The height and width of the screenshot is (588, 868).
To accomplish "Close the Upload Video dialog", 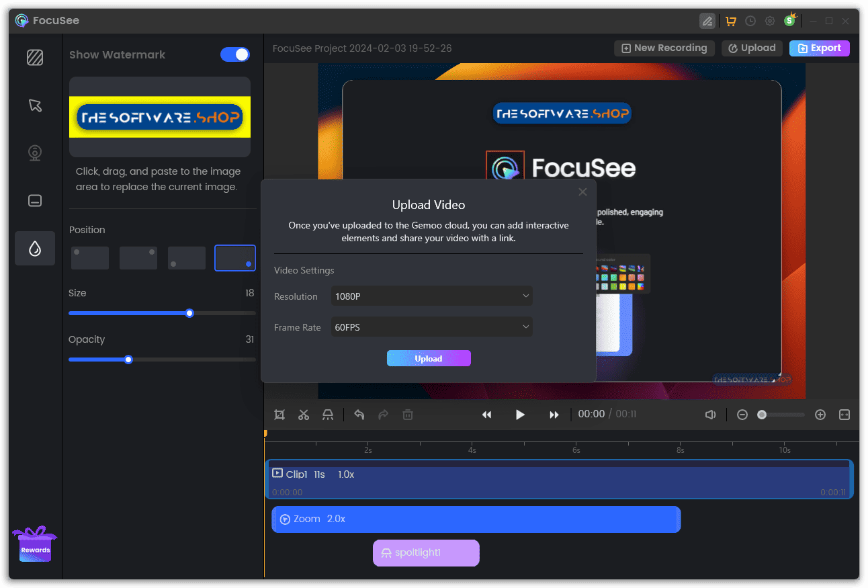I will [582, 192].
